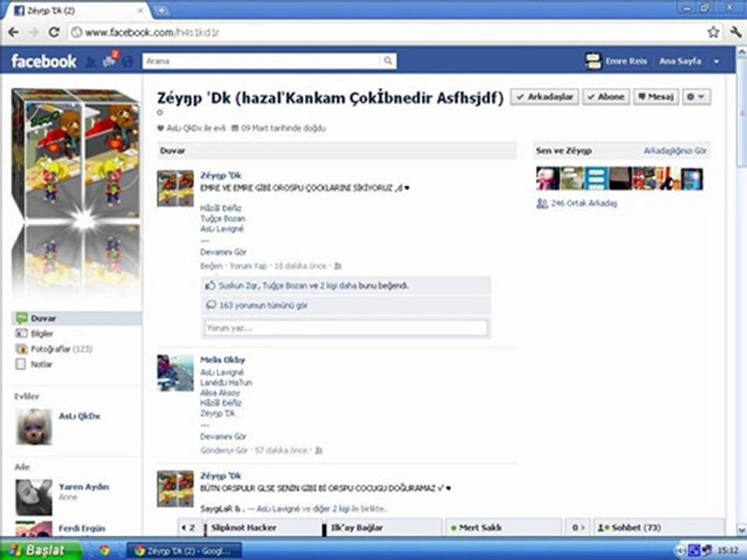
Task: Click Gönderiyi Gör on Melis post
Action: coord(224,450)
